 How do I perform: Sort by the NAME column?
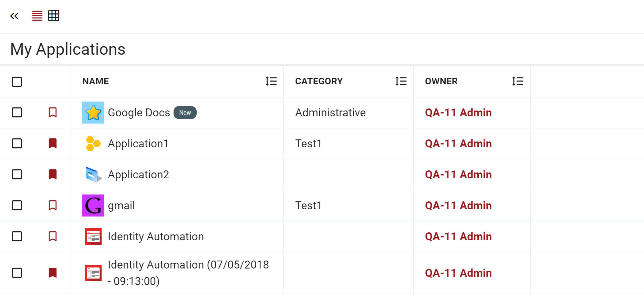(x=271, y=81)
